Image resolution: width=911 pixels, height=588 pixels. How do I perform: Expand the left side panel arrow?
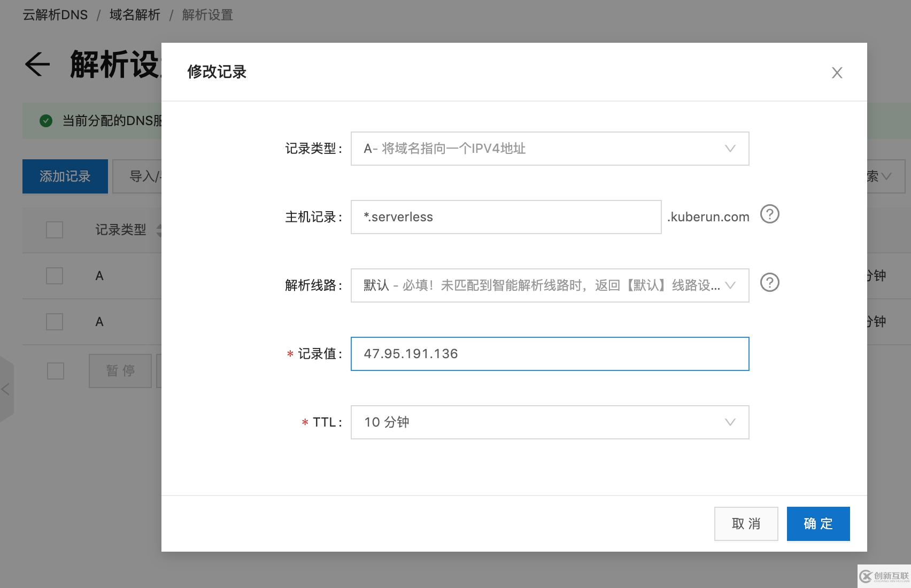click(6, 389)
